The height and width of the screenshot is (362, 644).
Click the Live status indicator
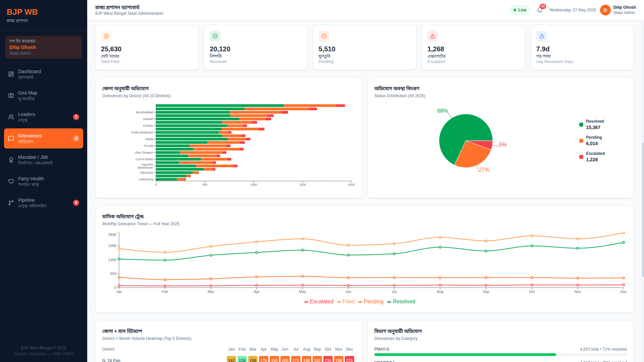(520, 10)
